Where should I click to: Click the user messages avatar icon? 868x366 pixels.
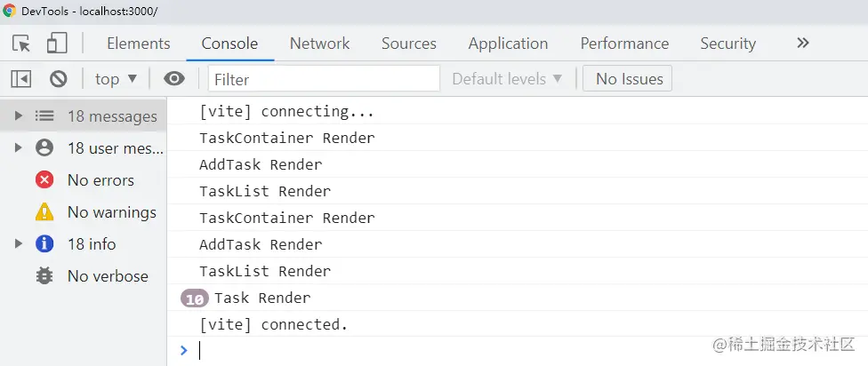(44, 148)
